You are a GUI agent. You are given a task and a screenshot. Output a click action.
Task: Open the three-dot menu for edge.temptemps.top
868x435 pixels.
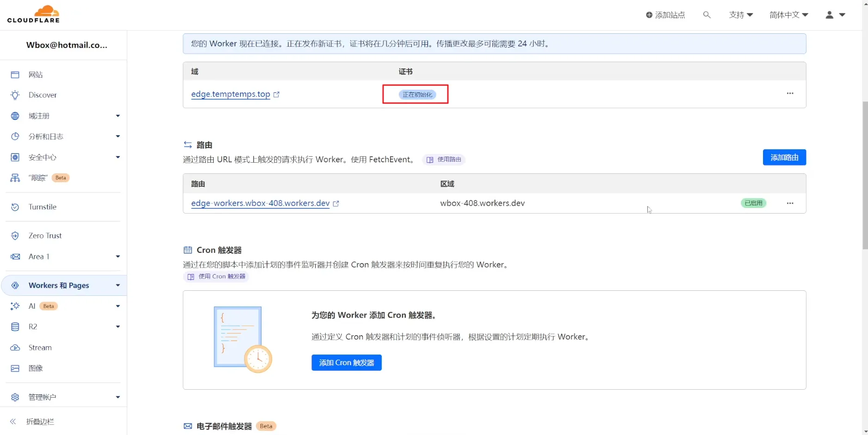(790, 93)
